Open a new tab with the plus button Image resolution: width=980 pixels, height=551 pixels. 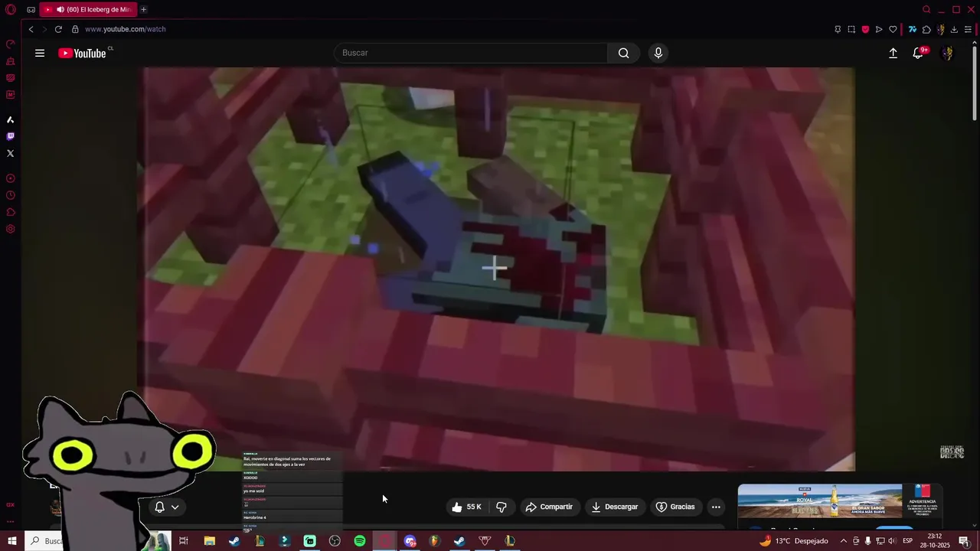point(143,10)
